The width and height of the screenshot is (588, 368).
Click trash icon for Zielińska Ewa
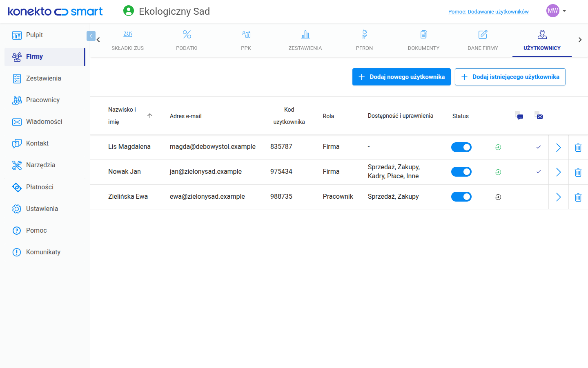point(578,197)
